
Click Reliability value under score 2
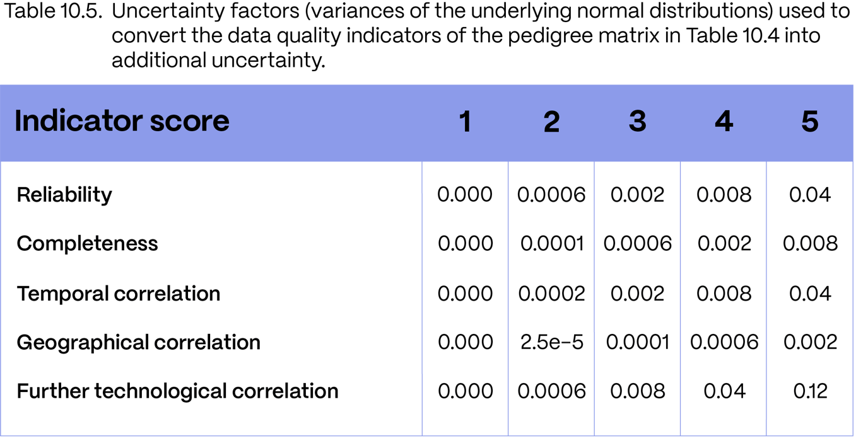[551, 195]
